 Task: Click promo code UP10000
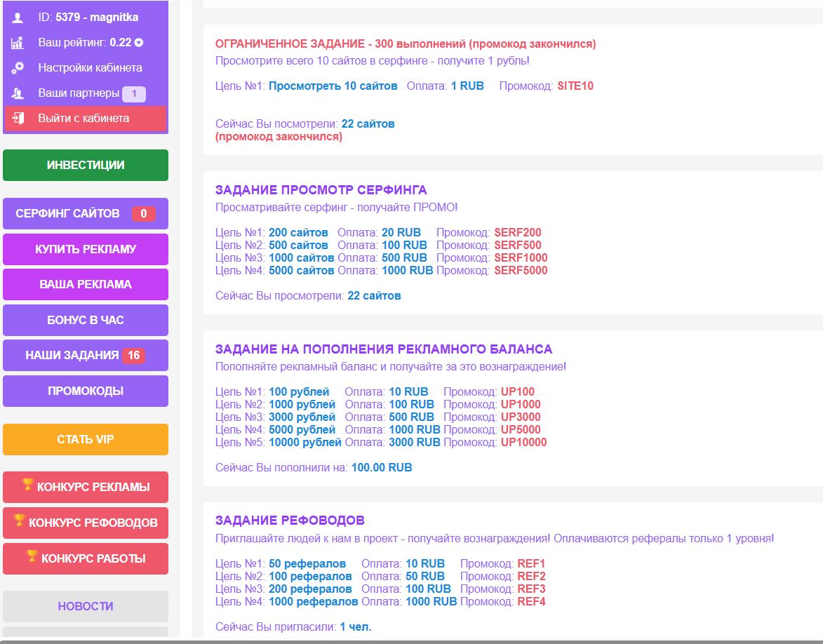524,443
